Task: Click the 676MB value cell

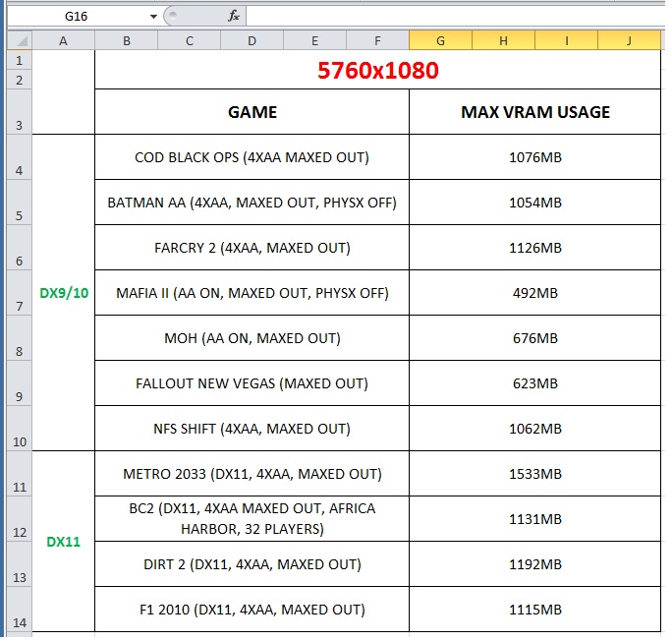Action: (534, 338)
